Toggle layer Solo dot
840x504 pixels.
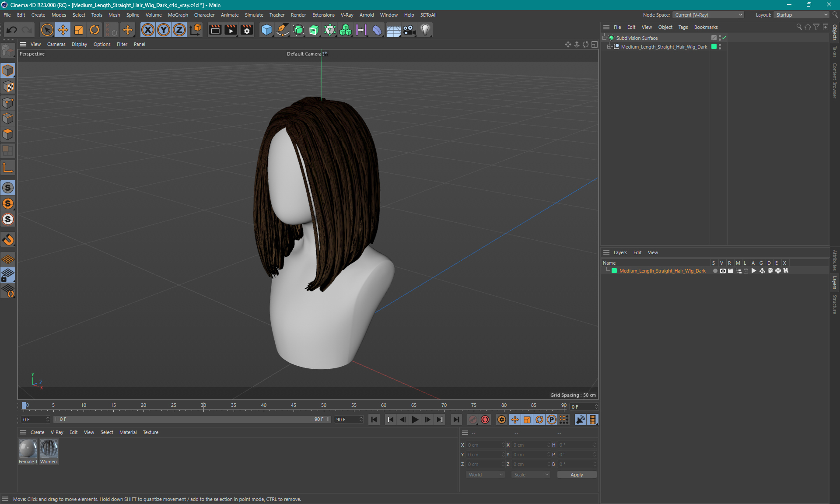click(x=715, y=271)
